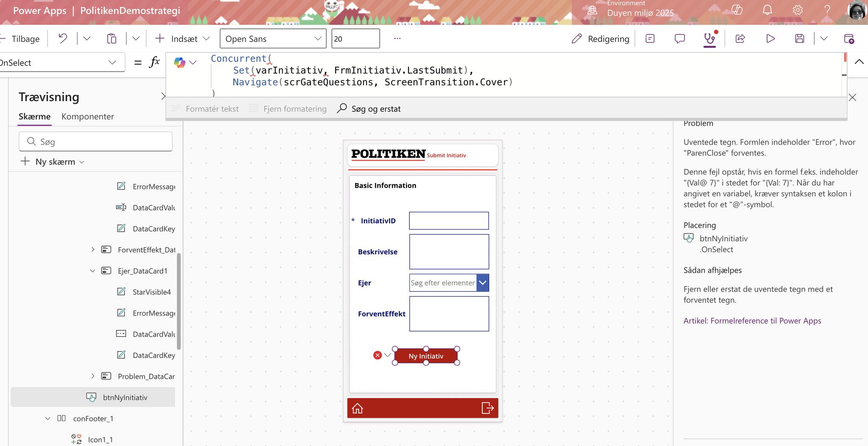
Task: Save the app with the disk icon
Action: click(799, 39)
